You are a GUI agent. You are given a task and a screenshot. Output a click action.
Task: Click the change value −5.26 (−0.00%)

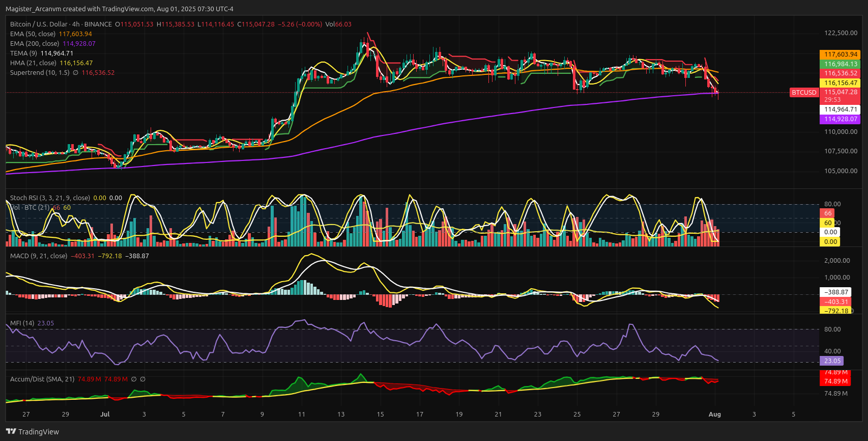pyautogui.click(x=300, y=24)
